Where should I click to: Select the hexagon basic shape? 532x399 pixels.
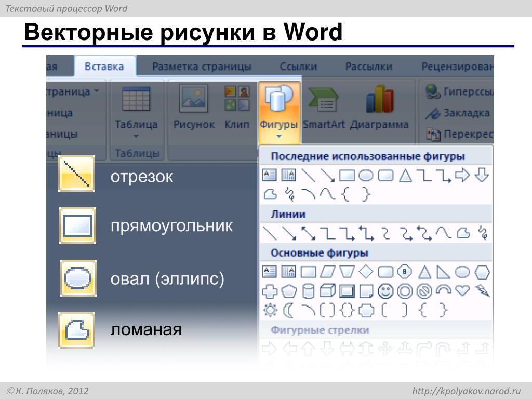pos(482,272)
